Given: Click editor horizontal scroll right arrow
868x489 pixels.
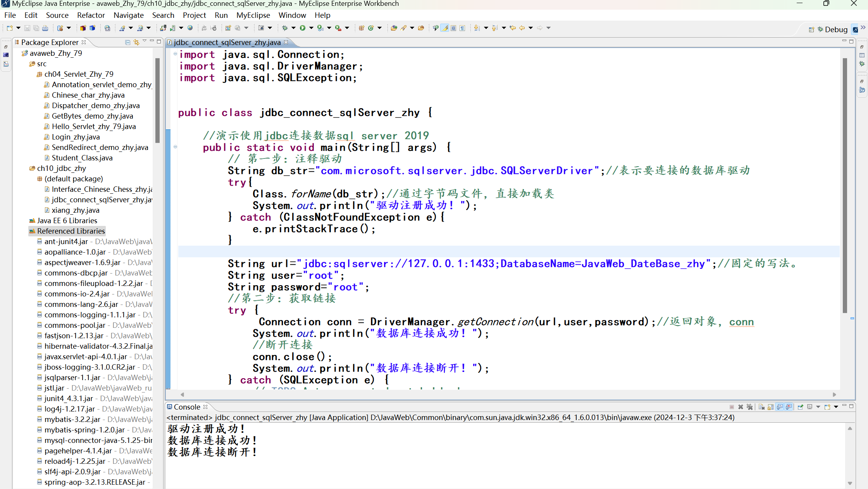Looking at the screenshot, I should coord(834,394).
